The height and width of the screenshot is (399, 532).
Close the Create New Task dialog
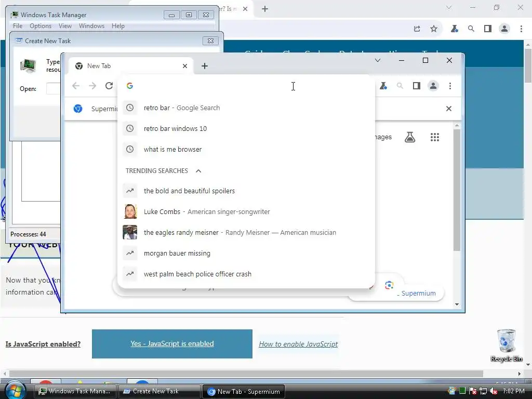pyautogui.click(x=210, y=41)
